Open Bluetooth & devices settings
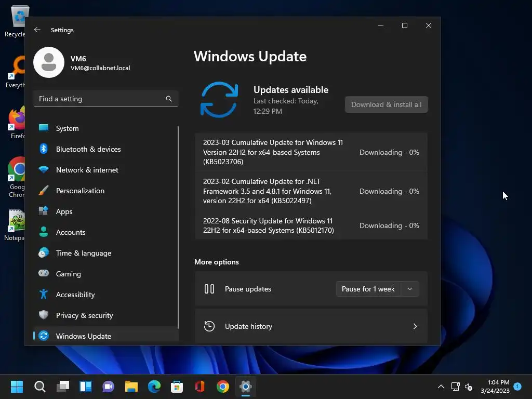The image size is (532, 399). tap(105, 149)
